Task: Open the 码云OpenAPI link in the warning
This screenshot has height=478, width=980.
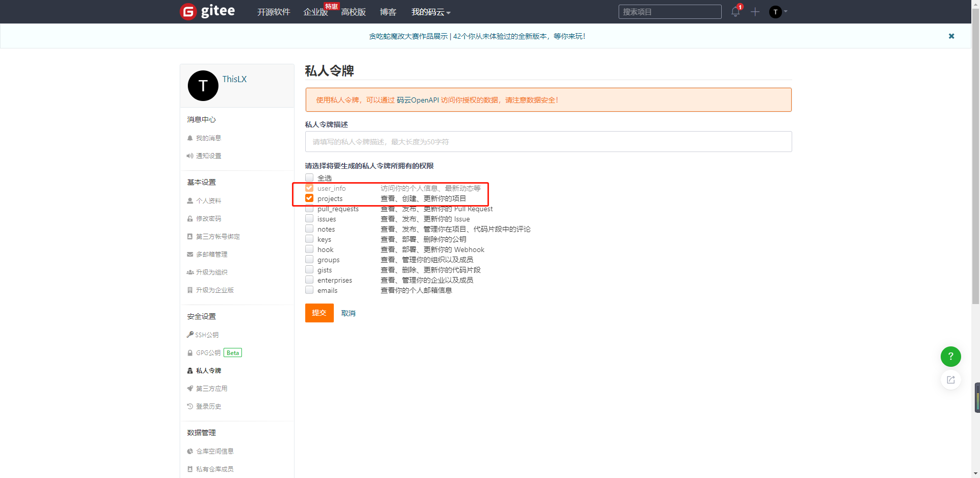Action: (418, 100)
